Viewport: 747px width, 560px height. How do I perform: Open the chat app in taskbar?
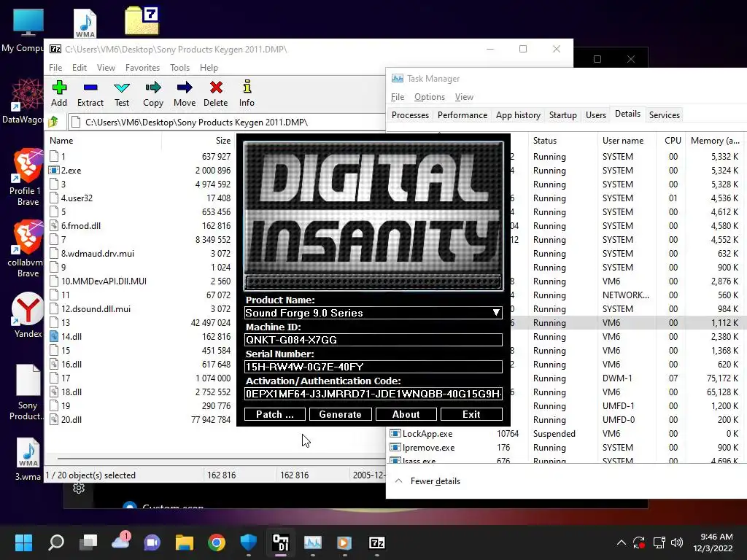point(152,542)
